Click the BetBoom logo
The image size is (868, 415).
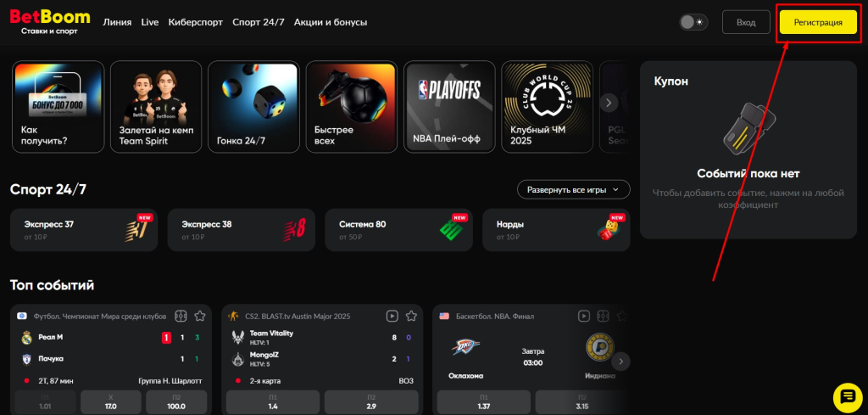[x=49, y=21]
